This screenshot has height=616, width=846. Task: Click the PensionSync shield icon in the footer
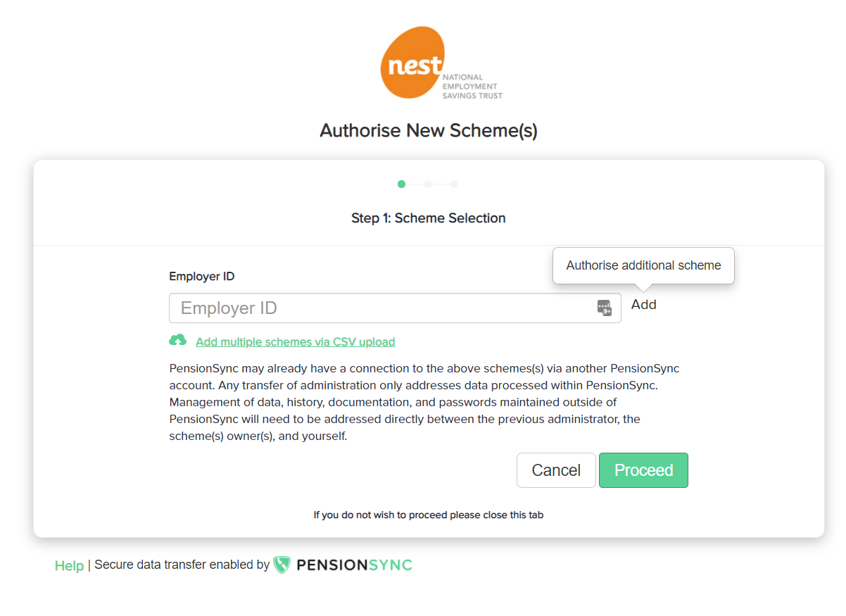pyautogui.click(x=281, y=564)
